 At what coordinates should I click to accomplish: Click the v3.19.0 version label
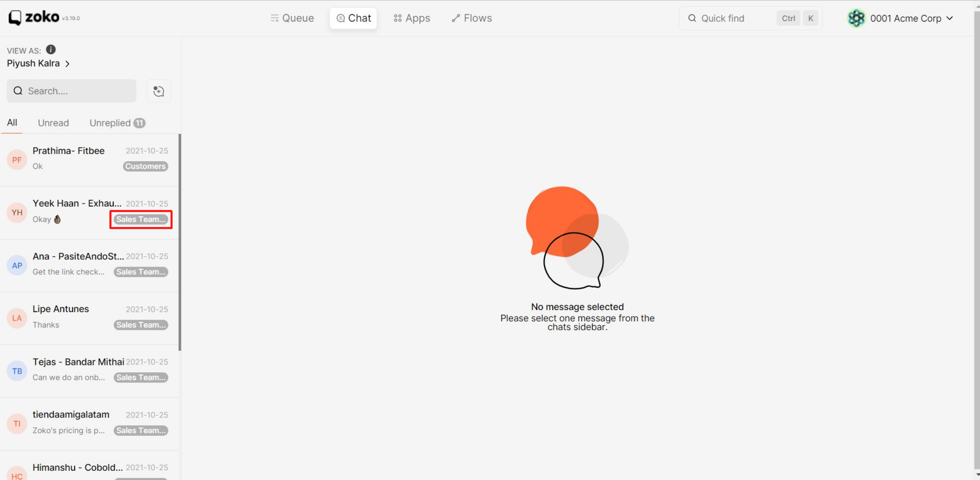pyautogui.click(x=71, y=18)
